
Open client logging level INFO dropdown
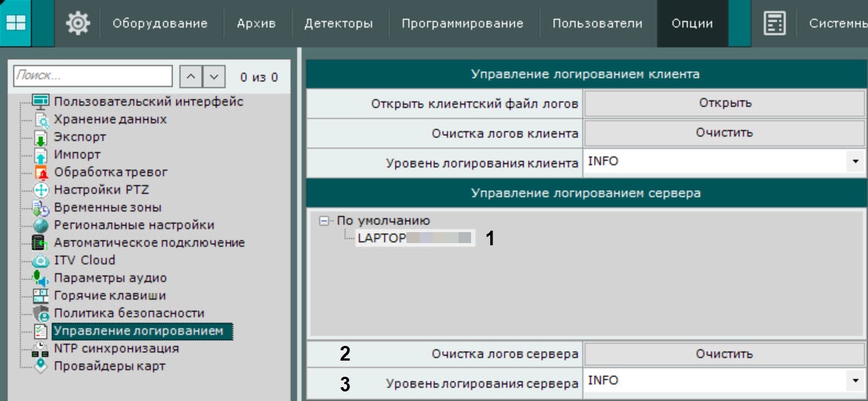point(725,163)
